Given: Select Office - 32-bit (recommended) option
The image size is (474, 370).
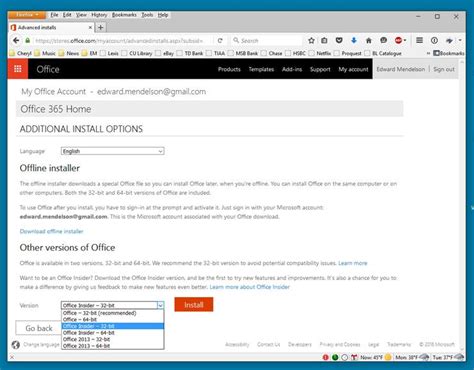Looking at the screenshot, I should [112, 313].
